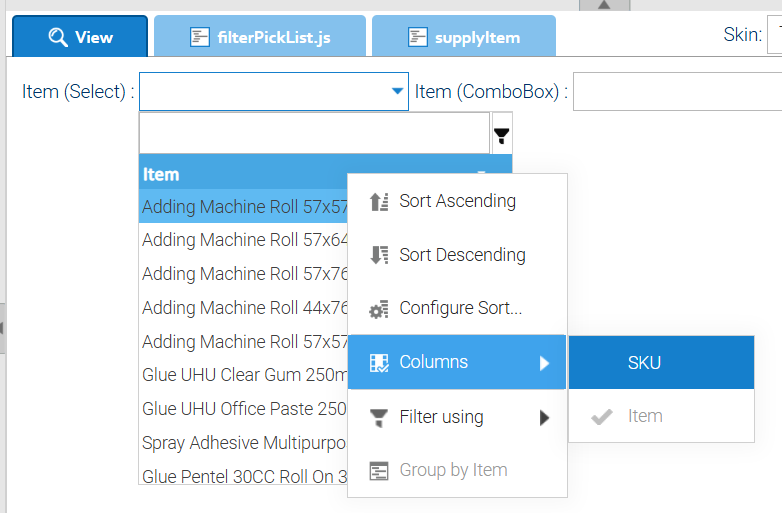Click the Sort Descending icon in menu
The height and width of the screenshot is (513, 782).
[379, 255]
